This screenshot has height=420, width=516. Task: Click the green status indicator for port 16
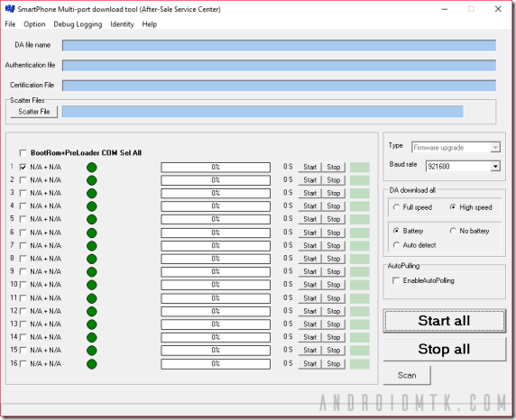click(x=92, y=364)
